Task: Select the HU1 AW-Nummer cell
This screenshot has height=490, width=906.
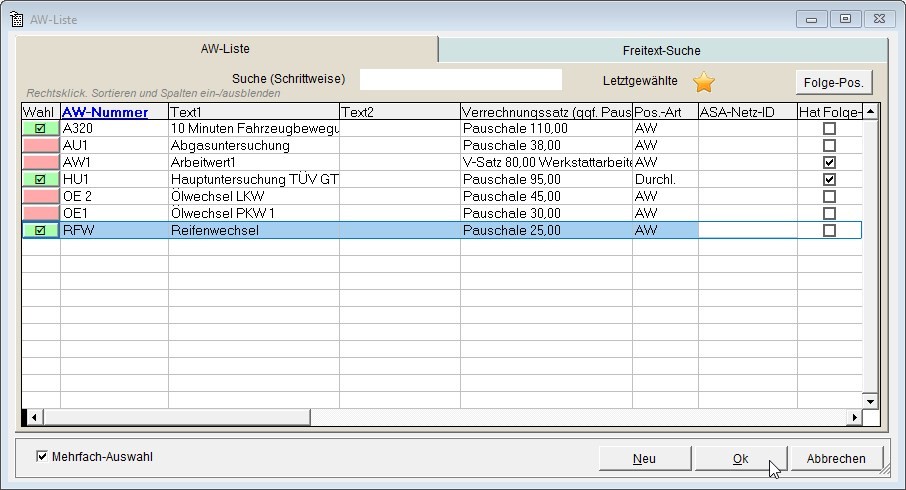Action: [114, 179]
